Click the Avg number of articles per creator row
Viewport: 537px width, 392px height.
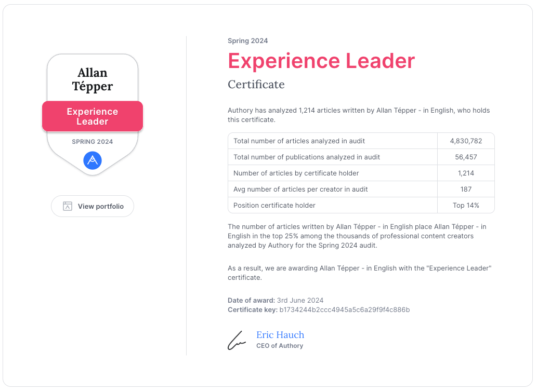[361, 189]
